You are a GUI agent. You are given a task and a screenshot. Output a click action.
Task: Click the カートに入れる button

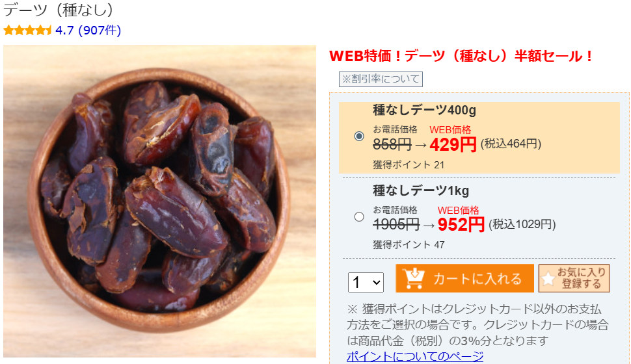click(465, 278)
